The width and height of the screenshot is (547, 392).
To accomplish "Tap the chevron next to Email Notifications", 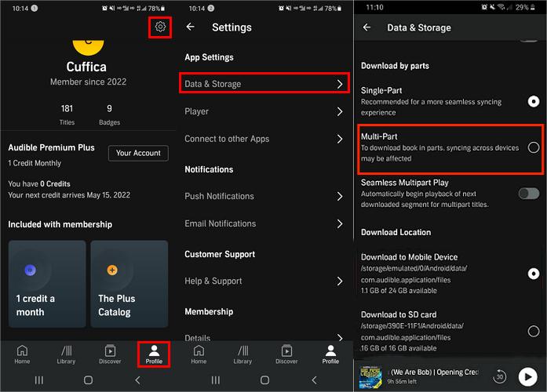I will [340, 223].
